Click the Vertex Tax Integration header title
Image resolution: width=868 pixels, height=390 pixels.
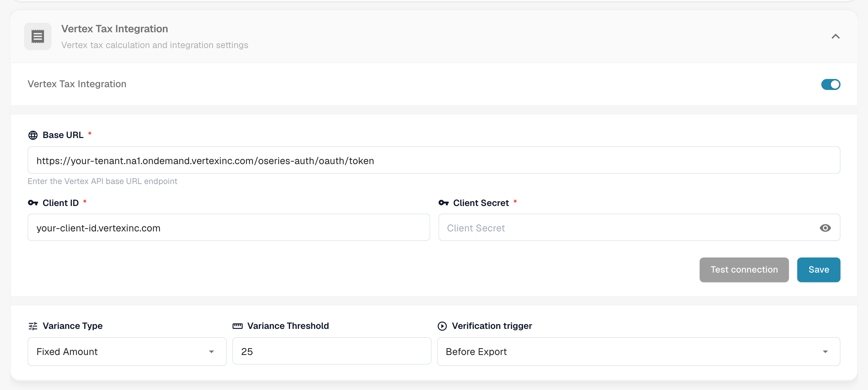pos(114,29)
